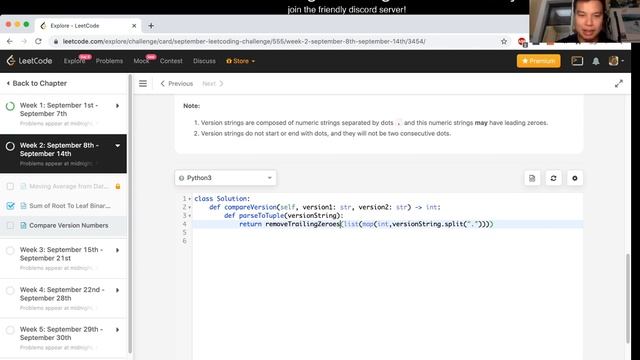Image resolution: width=640 pixels, height=360 pixels.
Task: Bookmark page with star icon
Action: (x=504, y=41)
